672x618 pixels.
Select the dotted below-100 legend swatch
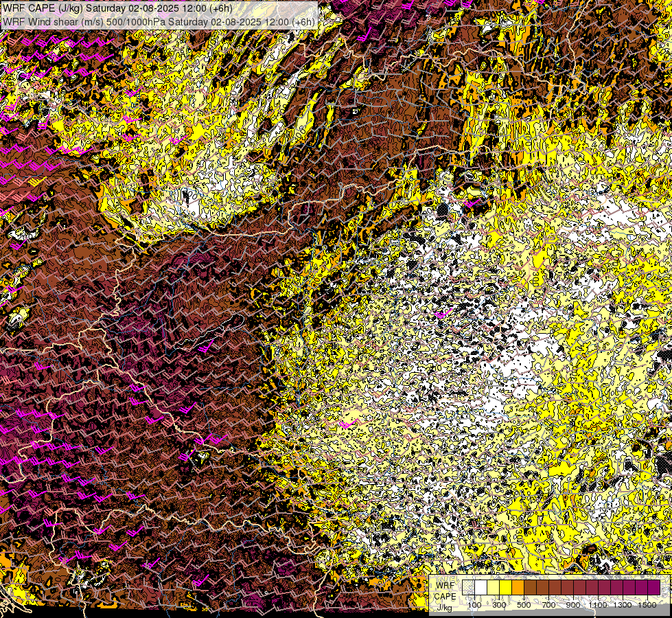pos(468,587)
